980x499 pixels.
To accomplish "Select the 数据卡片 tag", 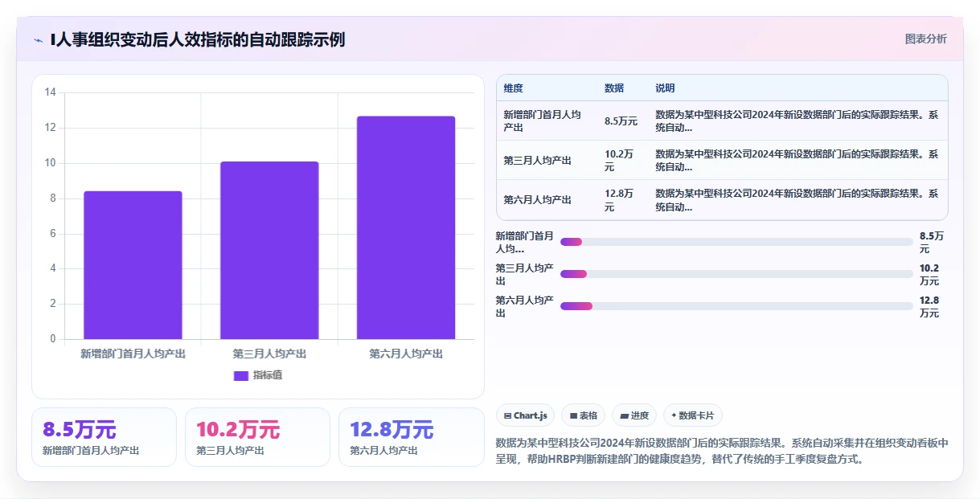I will point(693,415).
